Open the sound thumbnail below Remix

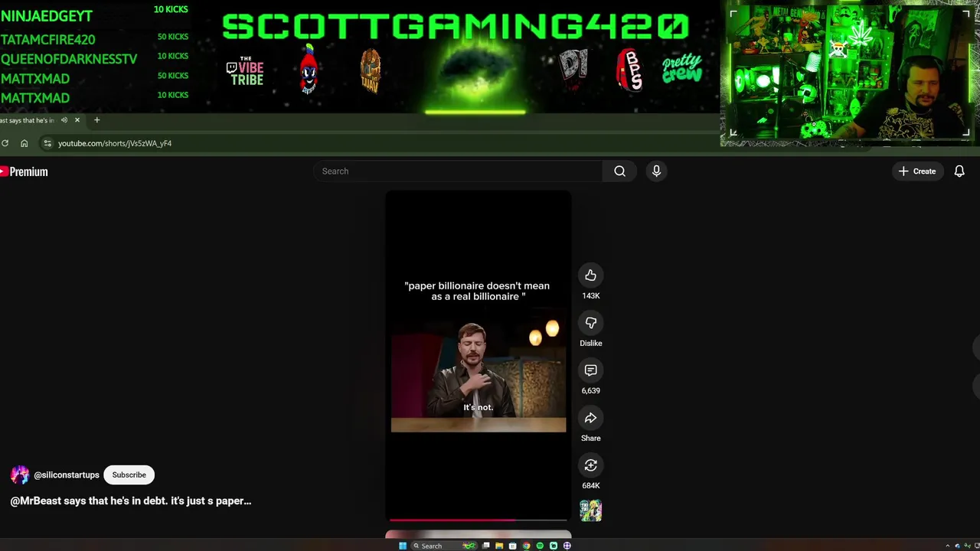click(590, 510)
